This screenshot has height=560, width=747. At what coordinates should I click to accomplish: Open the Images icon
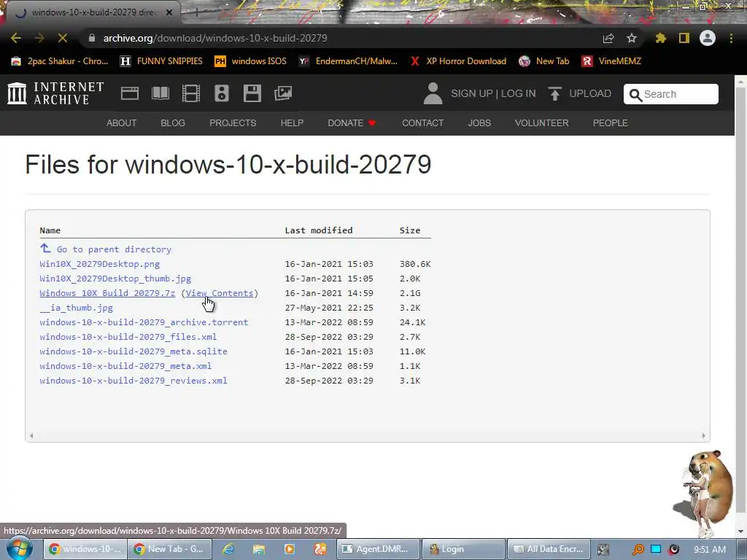(x=283, y=93)
